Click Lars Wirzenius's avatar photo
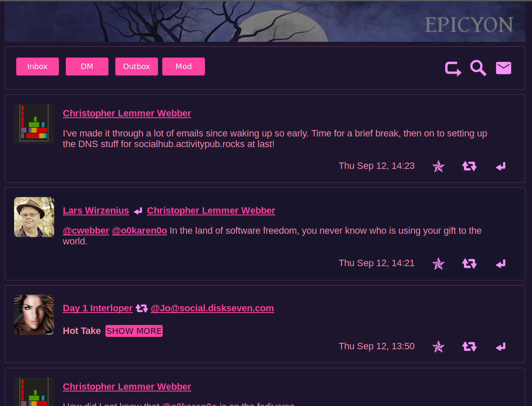The width and height of the screenshot is (532, 406). click(34, 217)
